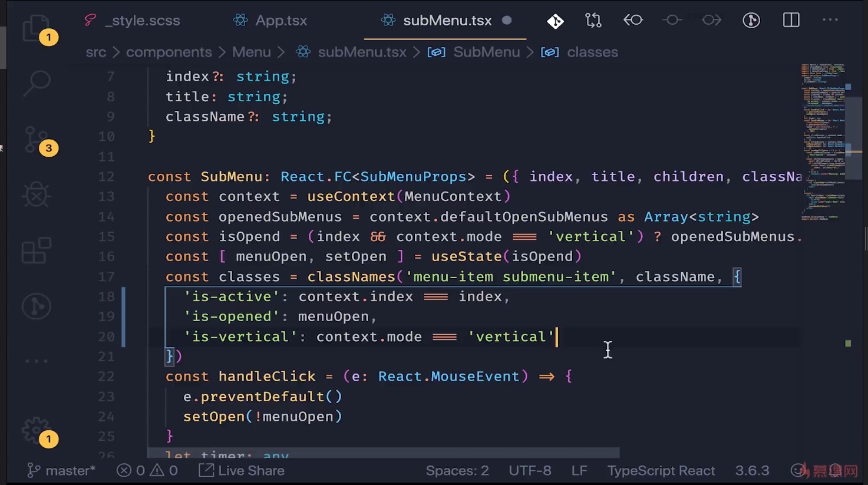Open Problems via errors and warnings counter
Screen dimensions: 868x485
point(147,471)
